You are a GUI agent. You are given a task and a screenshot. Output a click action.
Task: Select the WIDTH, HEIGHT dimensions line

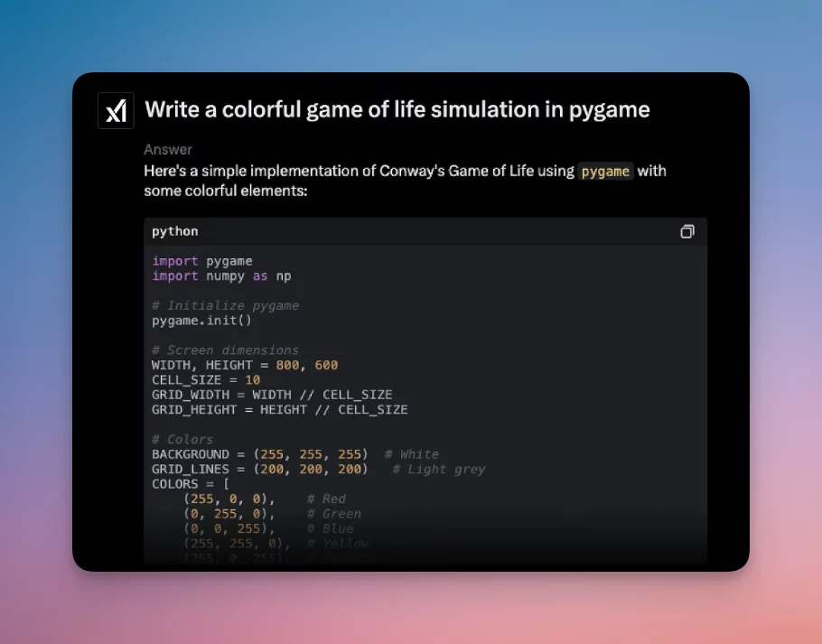pos(244,365)
